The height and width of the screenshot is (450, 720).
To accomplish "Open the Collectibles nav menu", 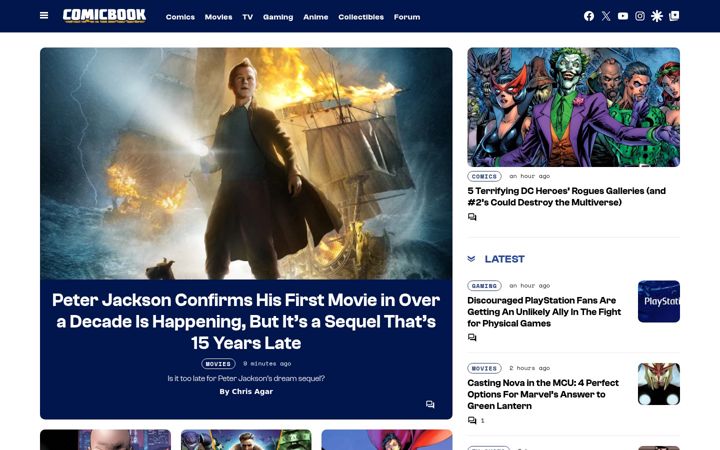I will (x=361, y=17).
